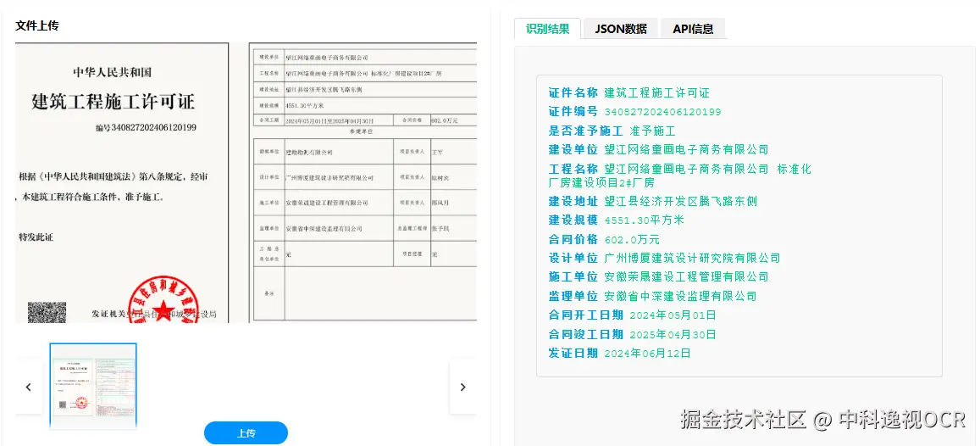This screenshot has width=980, height=446.
Task: Click the 施工单位 value 安徽荣晟建设工程管理有限公司
Action: tap(686, 276)
